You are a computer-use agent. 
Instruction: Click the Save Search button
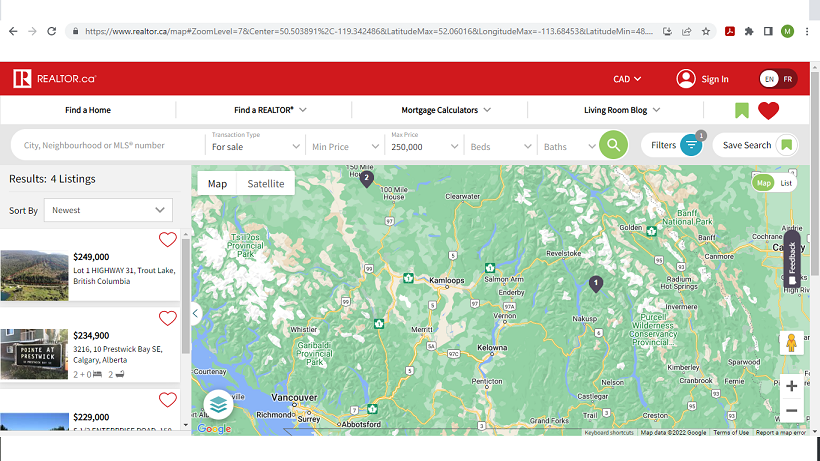755,145
